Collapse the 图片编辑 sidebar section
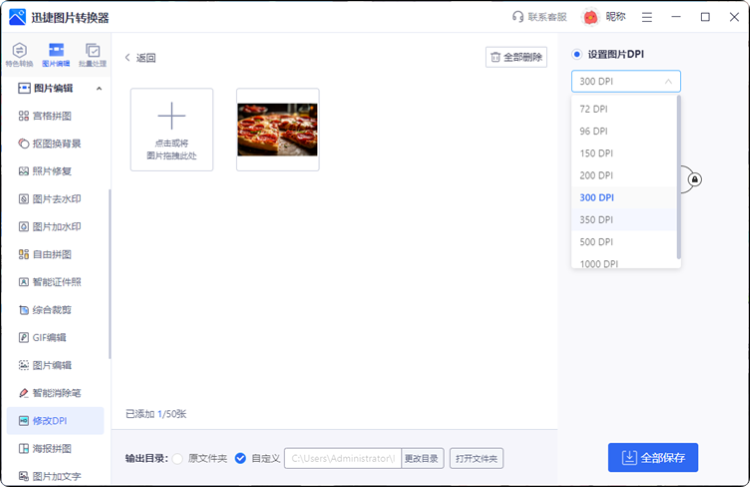This screenshot has height=487, width=750. click(99, 89)
